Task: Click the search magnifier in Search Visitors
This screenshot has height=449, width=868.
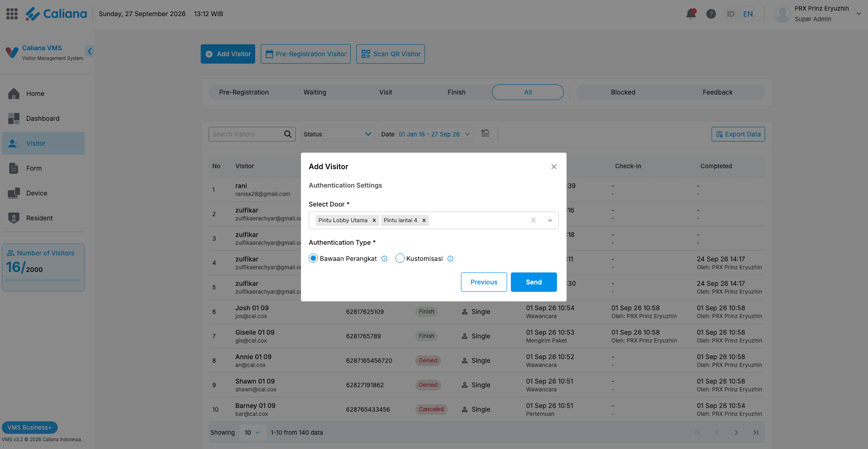Action: point(287,134)
